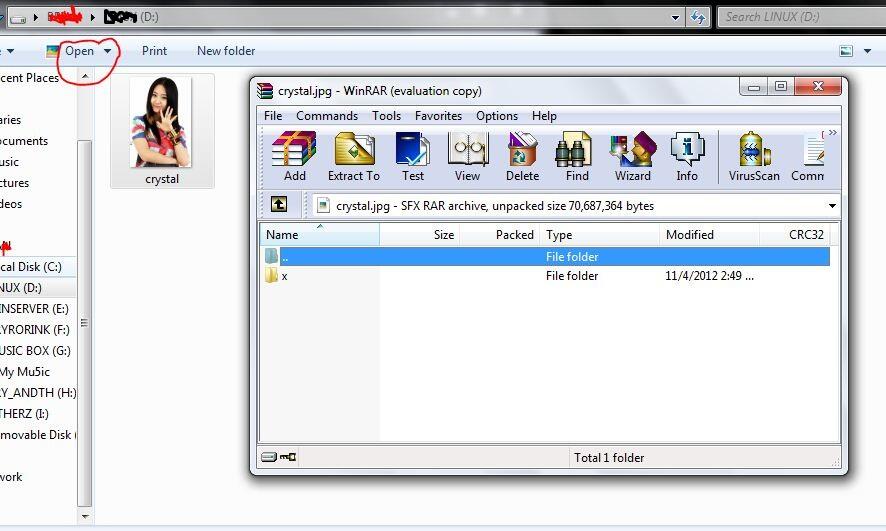Screen dimensions: 886x531
Task: Open Documents library in sidebar
Action: point(24,141)
